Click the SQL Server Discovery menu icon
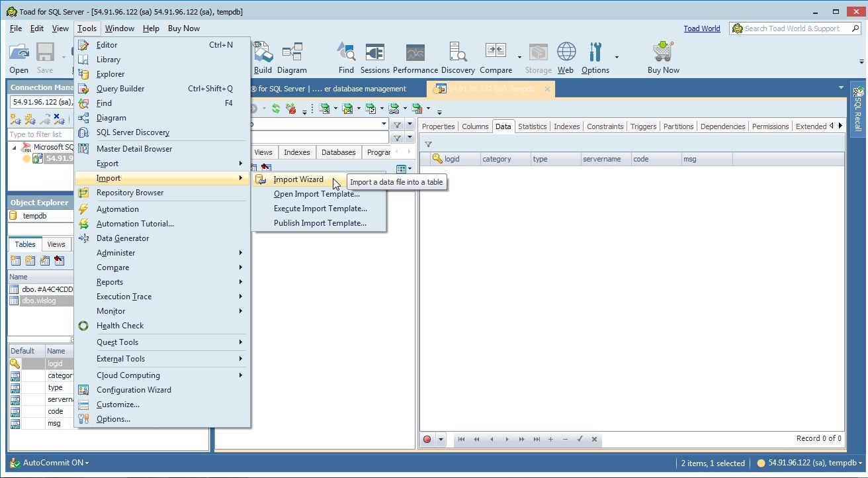 tap(83, 132)
